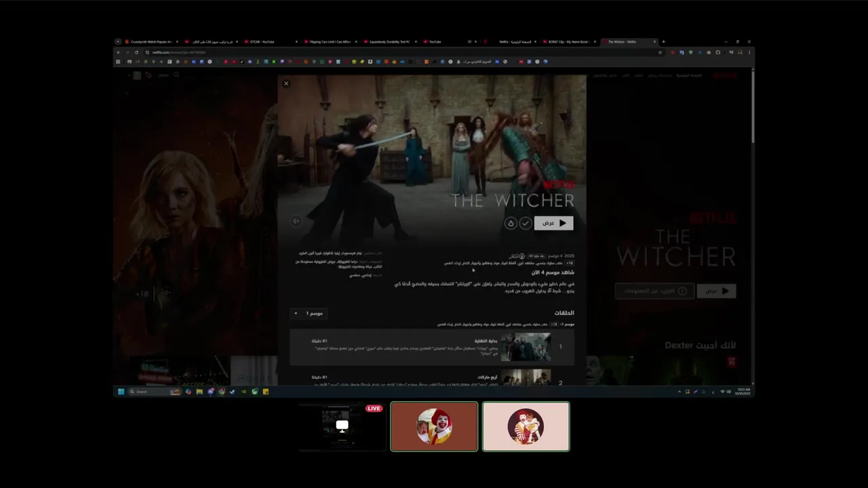Select episode 1 title بداية النهاية
868x488 pixels.
[x=486, y=341]
